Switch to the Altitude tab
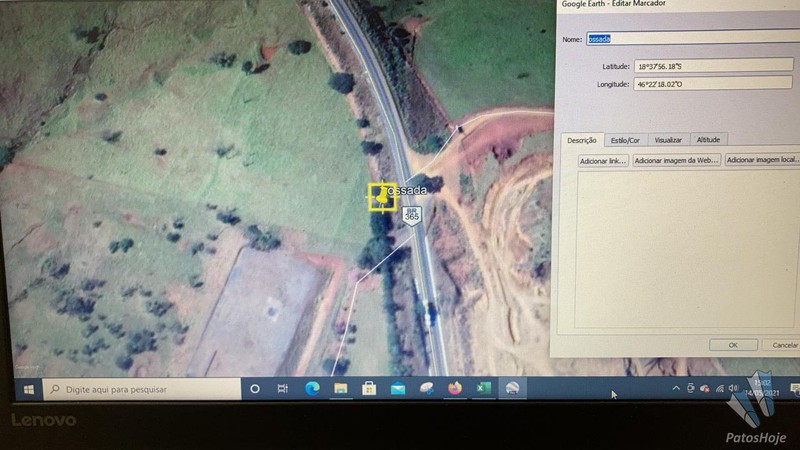Viewport: 800px width, 450px height. [x=709, y=139]
